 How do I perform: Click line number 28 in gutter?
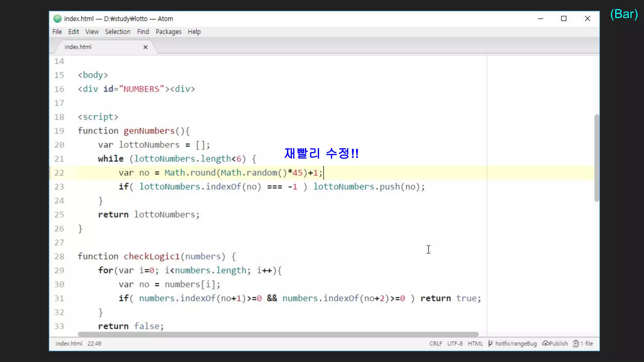(x=59, y=256)
